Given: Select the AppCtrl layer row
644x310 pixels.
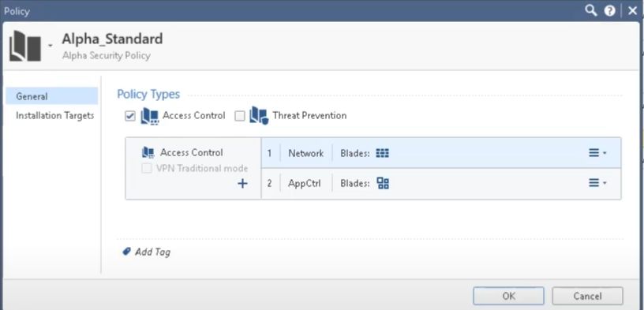Looking at the screenshot, I should click(440, 183).
